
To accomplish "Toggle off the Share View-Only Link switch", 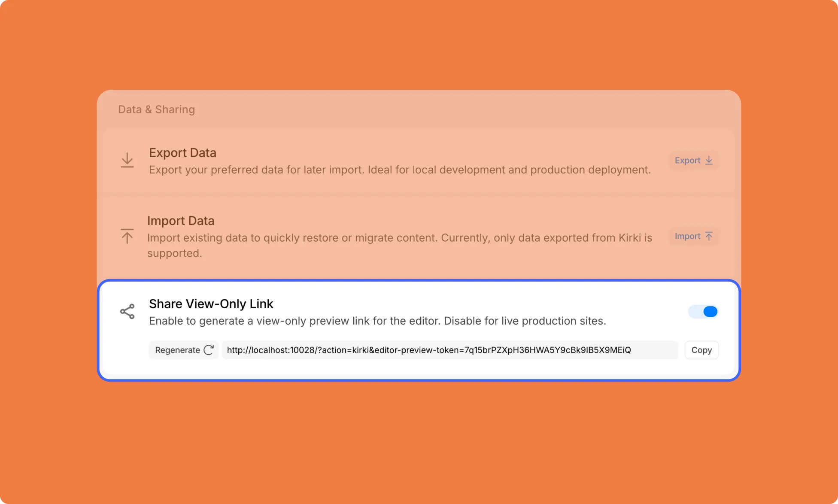I will [x=703, y=312].
